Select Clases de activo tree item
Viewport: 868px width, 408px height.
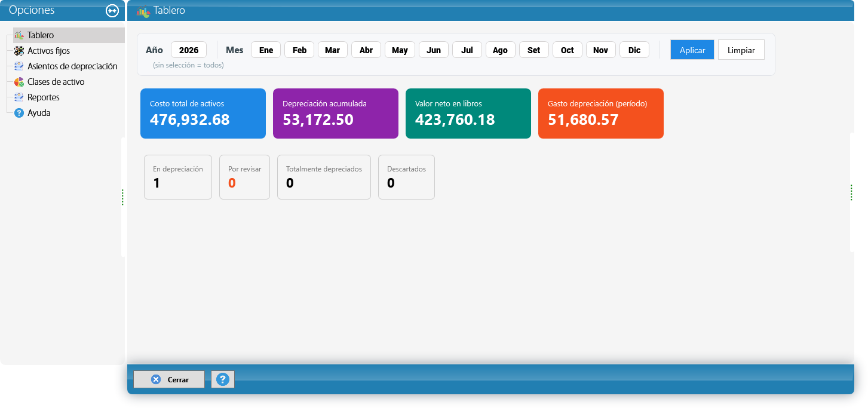tap(56, 82)
